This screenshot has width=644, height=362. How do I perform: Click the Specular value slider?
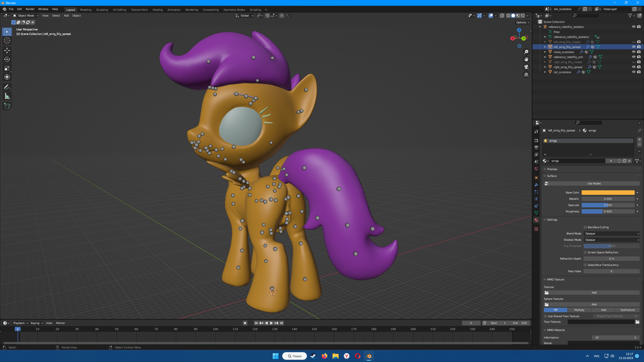click(608, 205)
